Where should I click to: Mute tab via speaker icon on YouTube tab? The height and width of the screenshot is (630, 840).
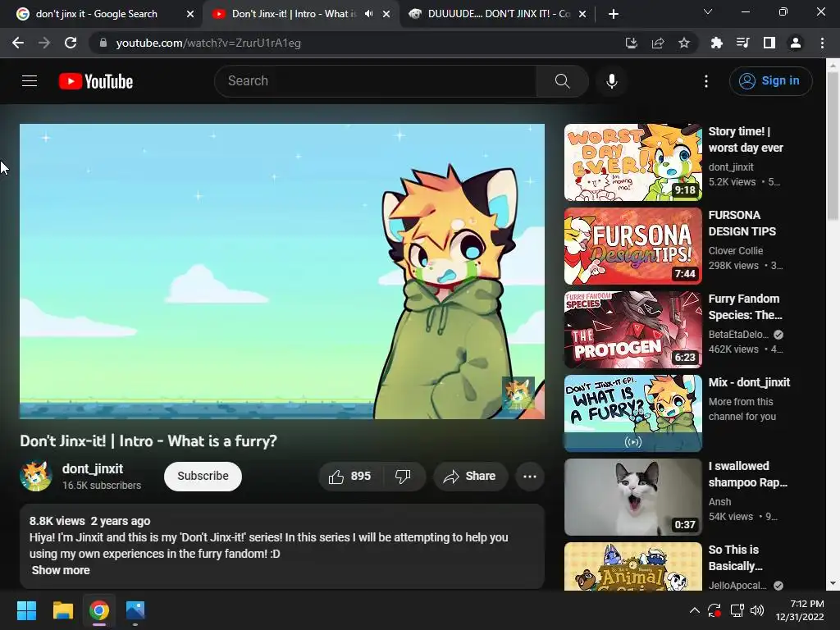click(368, 14)
